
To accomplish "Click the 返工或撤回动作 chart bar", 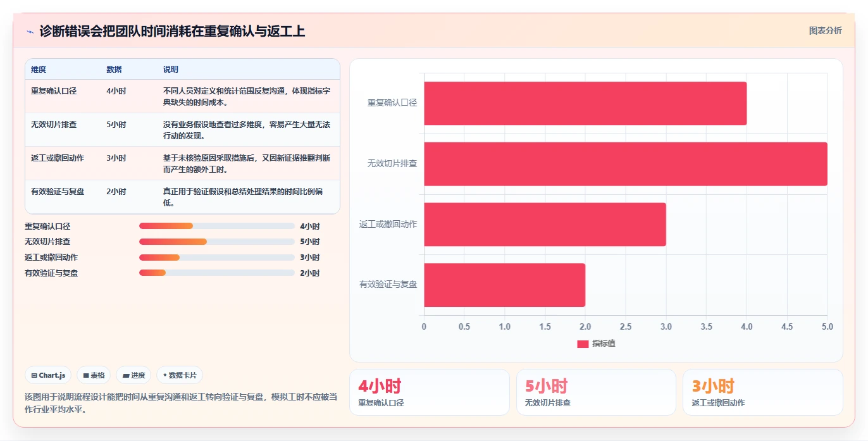I will (545, 224).
